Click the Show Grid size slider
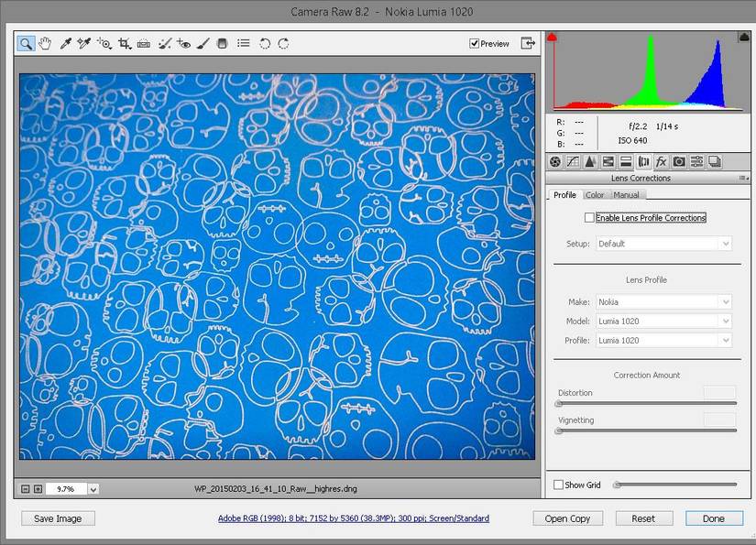 (x=675, y=485)
